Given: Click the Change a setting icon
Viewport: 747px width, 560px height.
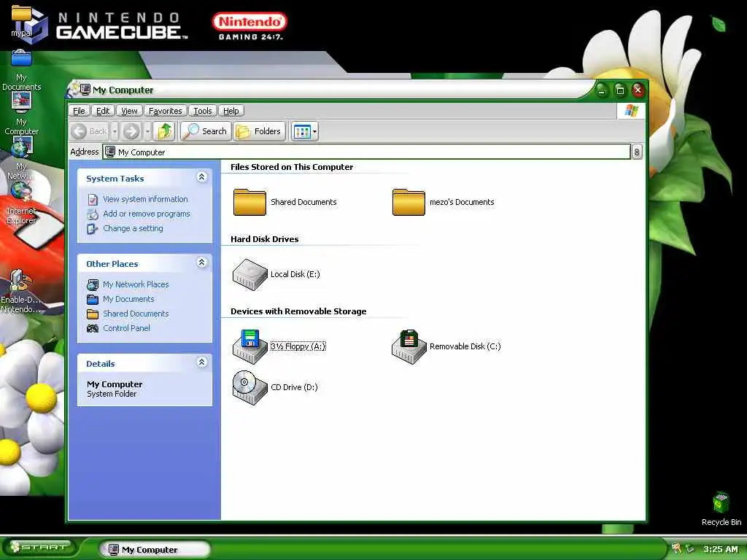Looking at the screenshot, I should (93, 229).
